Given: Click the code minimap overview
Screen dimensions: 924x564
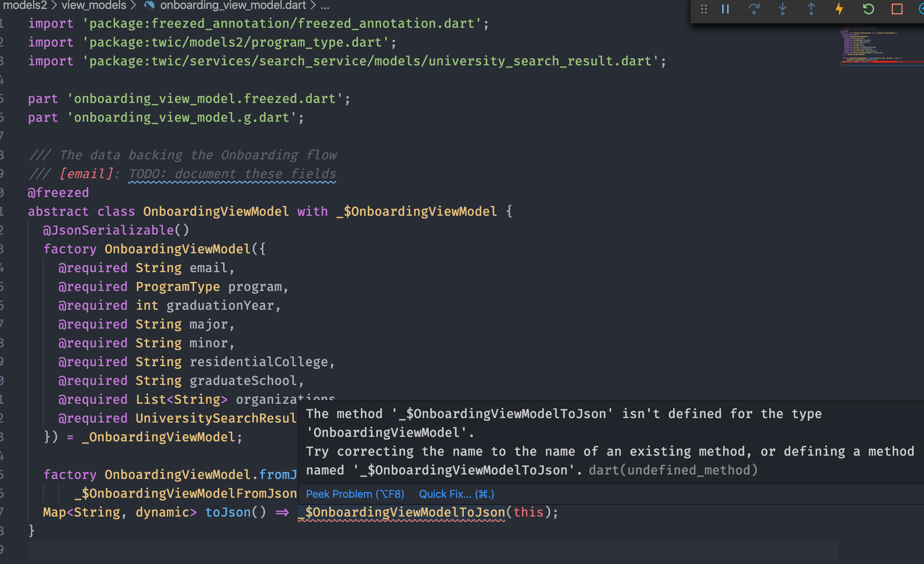Looking at the screenshot, I should coord(882,45).
